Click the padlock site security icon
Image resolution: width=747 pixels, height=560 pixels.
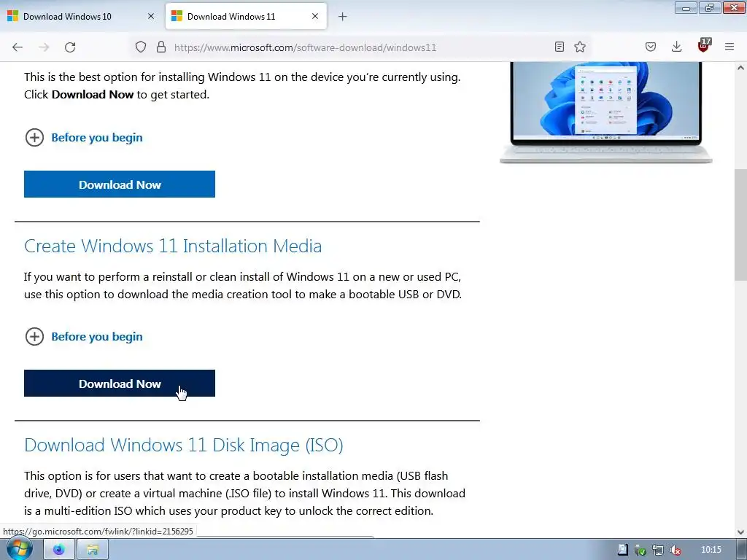(x=161, y=47)
